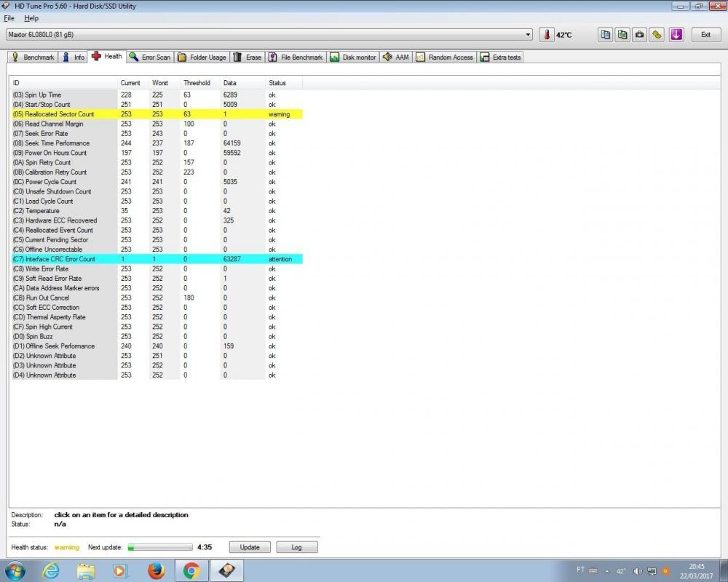Click the green copy screenshot icon
Screen dimensions: 728x582
tap(622, 34)
